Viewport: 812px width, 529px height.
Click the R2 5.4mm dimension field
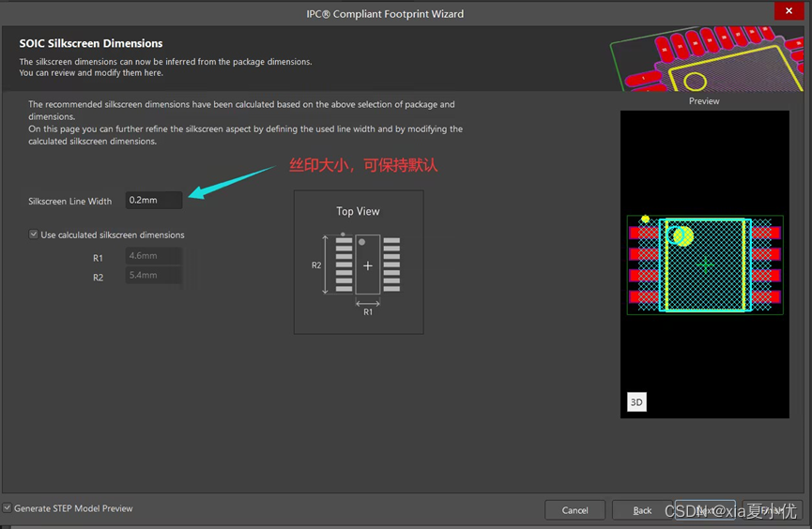[x=154, y=275]
